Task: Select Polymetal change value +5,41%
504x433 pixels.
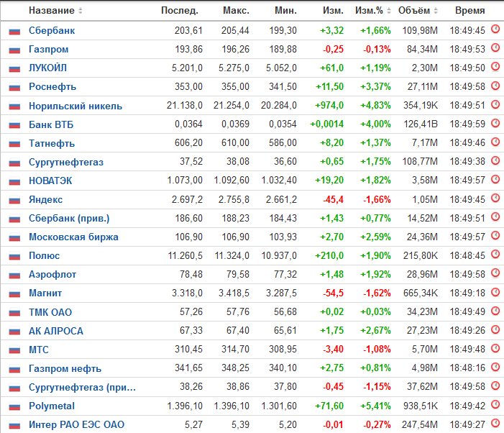Action: pos(375,406)
